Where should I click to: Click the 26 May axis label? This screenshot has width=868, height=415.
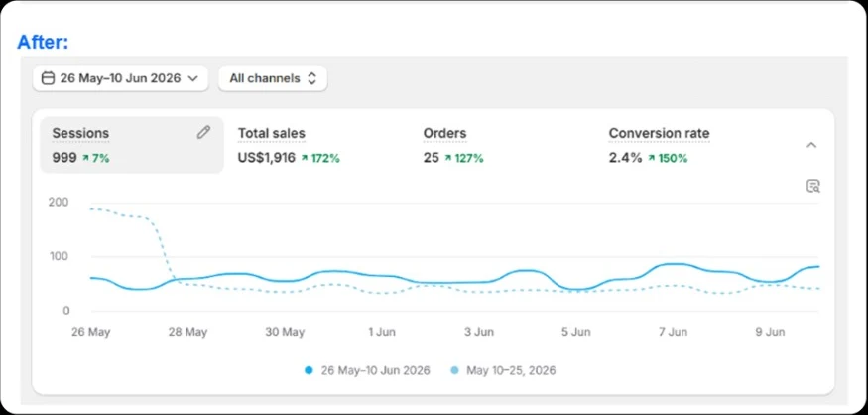pyautogui.click(x=91, y=332)
